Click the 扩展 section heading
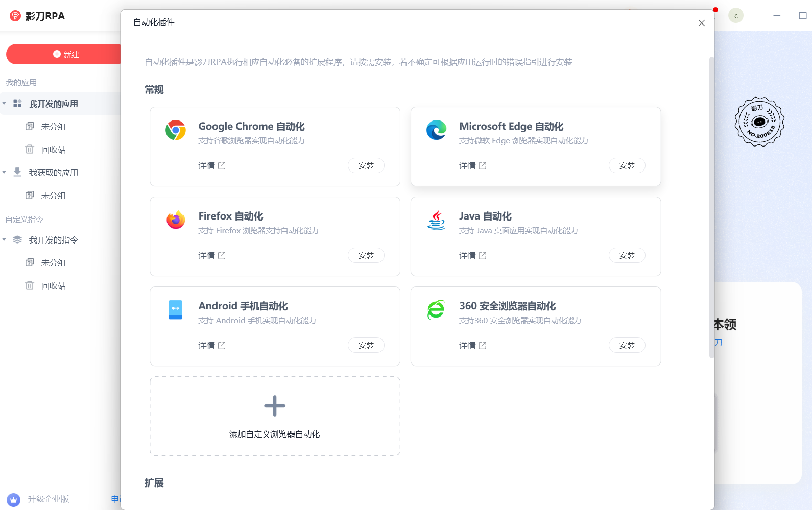The image size is (812, 510). tap(154, 482)
